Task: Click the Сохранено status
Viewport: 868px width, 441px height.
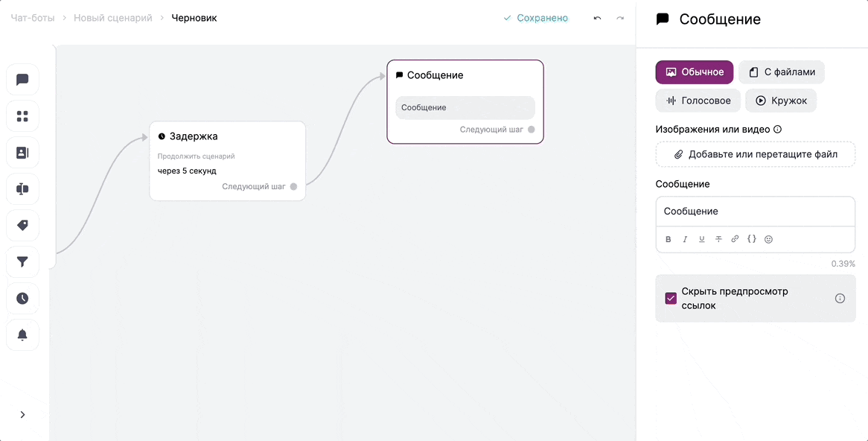Action: [536, 19]
